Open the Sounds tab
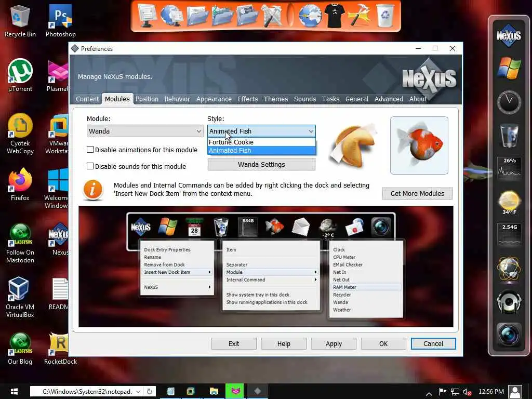 (305, 99)
